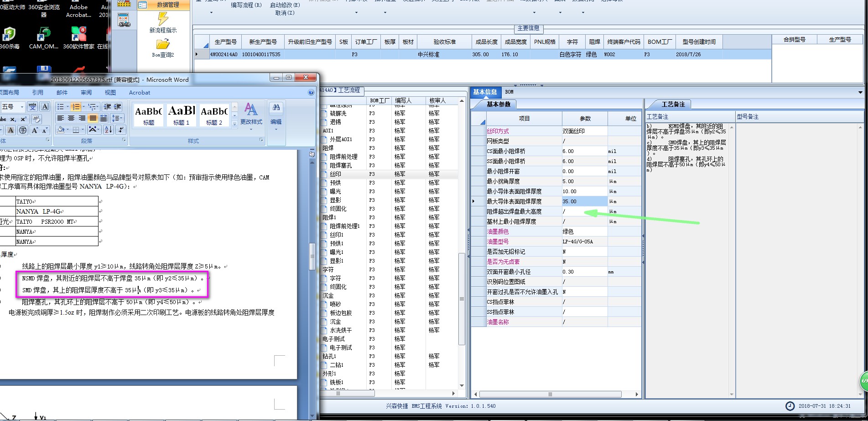
Task: Click the superscript X² icon
Action: 24,119
